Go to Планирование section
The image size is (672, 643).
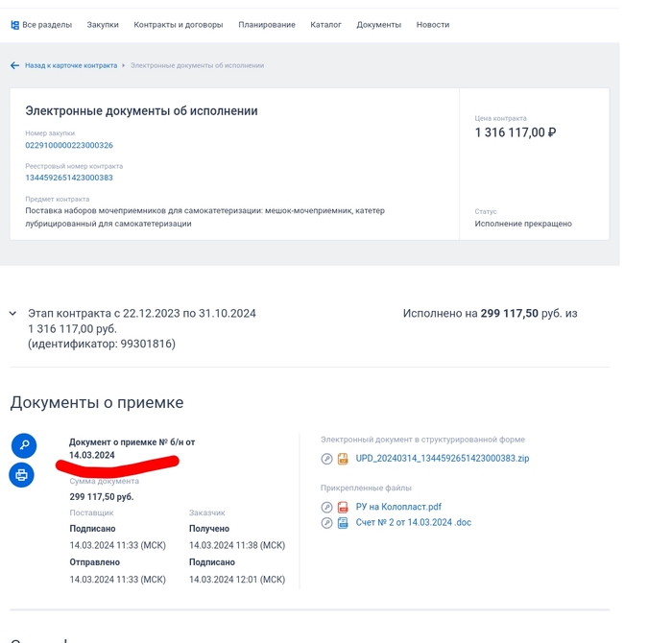[x=267, y=25]
